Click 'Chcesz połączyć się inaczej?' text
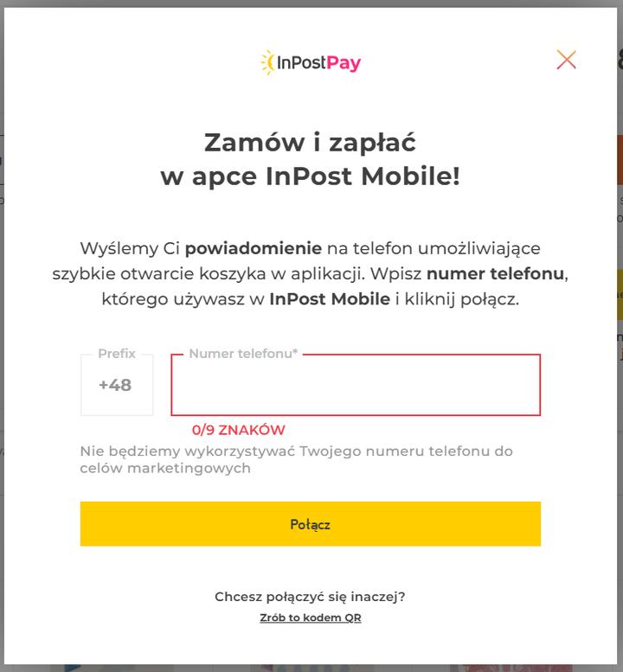 pyautogui.click(x=310, y=597)
